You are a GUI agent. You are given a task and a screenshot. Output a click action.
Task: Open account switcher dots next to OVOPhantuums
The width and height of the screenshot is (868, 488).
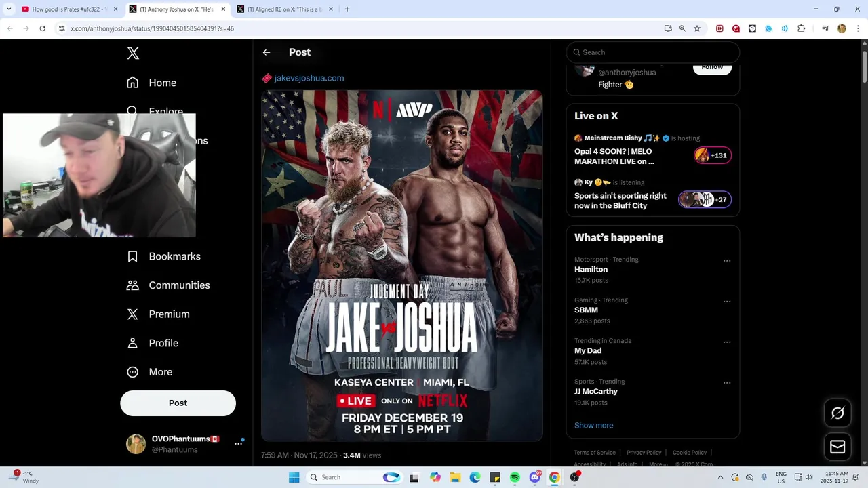pos(239,443)
